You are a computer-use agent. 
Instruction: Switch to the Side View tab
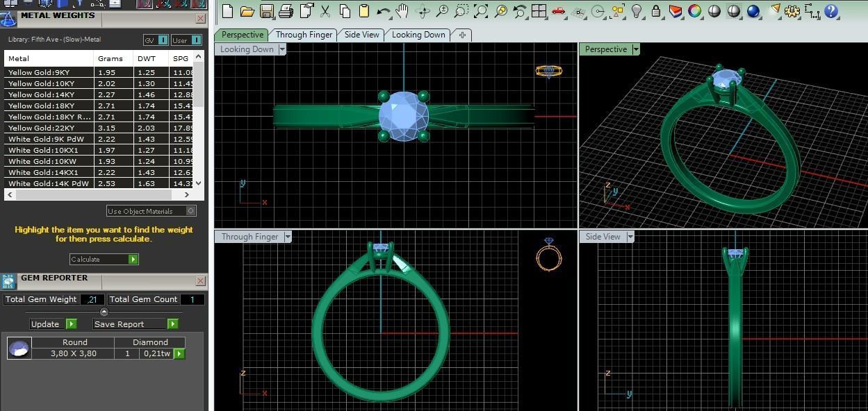pos(362,35)
